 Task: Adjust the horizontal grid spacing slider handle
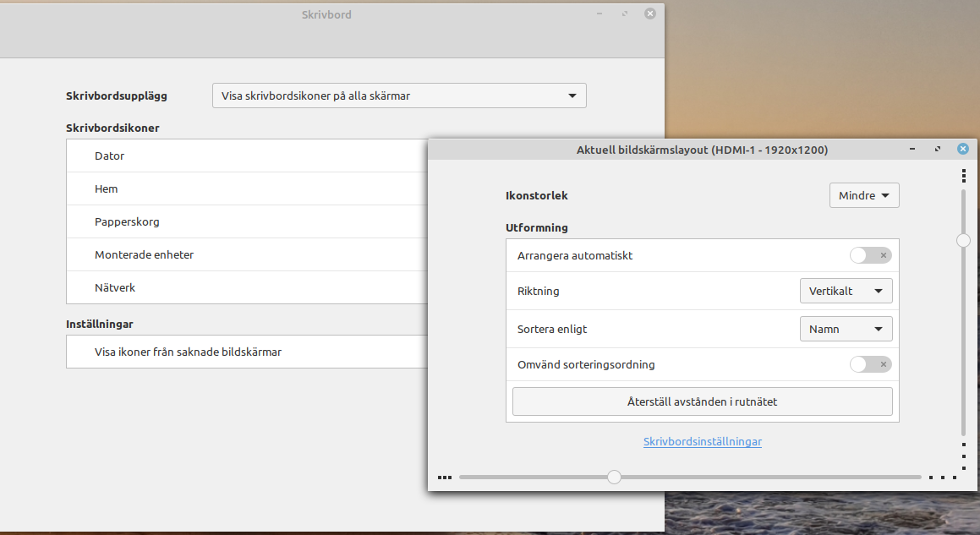click(x=614, y=477)
